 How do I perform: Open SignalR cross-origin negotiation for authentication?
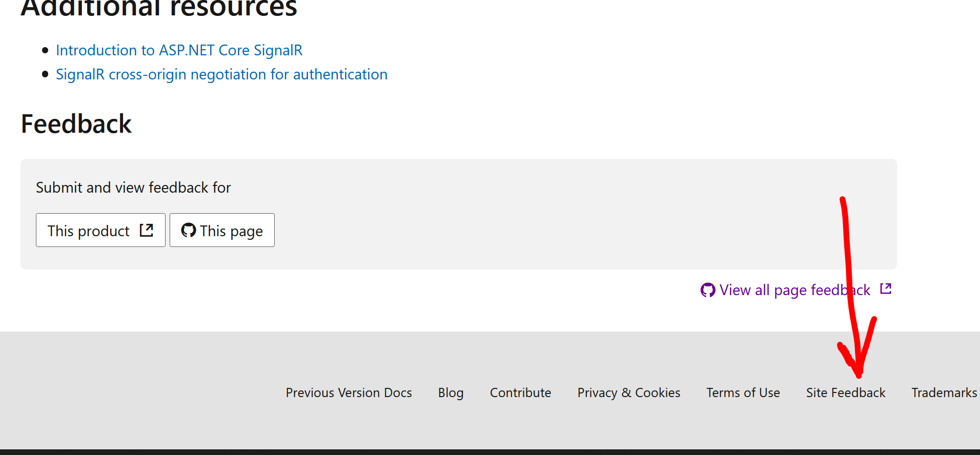[221, 74]
